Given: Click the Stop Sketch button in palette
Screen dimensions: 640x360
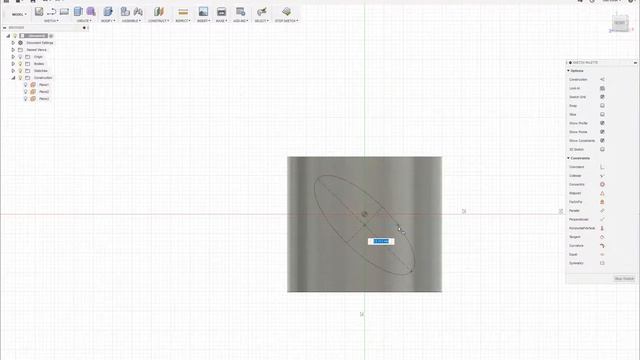Looking at the screenshot, I should (x=624, y=279).
